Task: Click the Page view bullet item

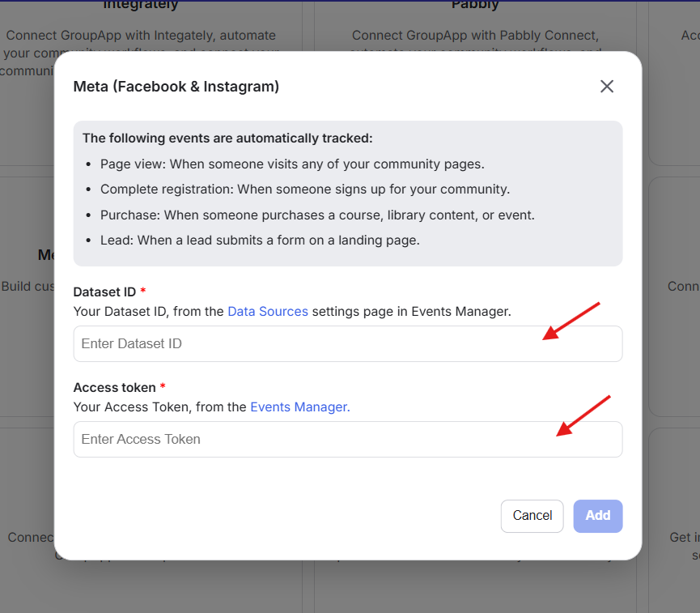Action: (291, 164)
